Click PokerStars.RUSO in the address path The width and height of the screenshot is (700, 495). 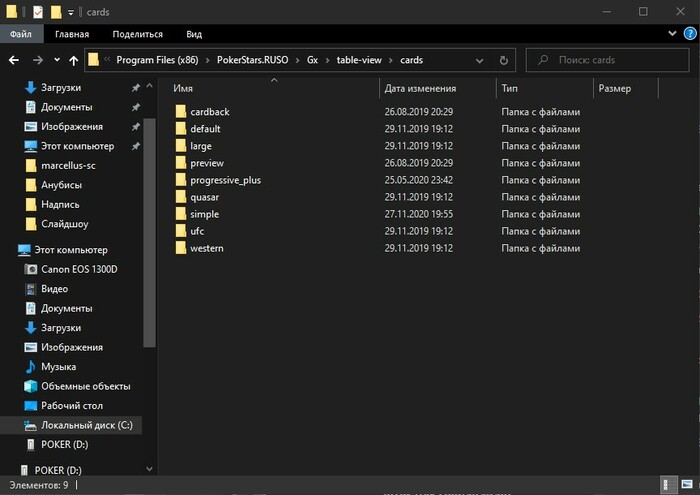tap(253, 60)
